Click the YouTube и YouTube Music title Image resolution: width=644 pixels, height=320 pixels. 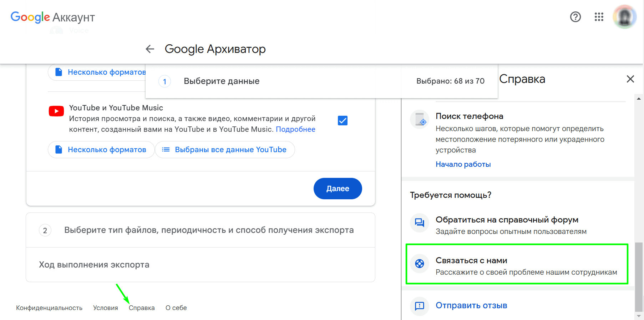click(x=116, y=108)
